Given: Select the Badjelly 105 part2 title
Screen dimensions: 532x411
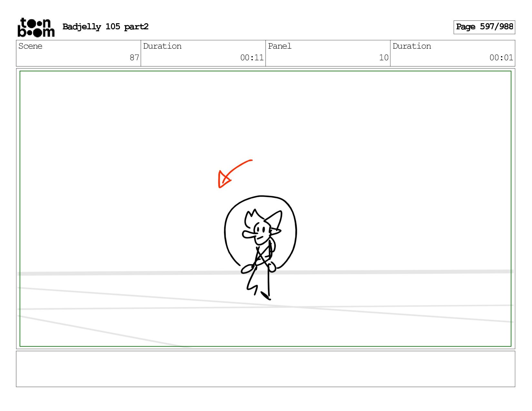Looking at the screenshot, I should coord(105,27).
